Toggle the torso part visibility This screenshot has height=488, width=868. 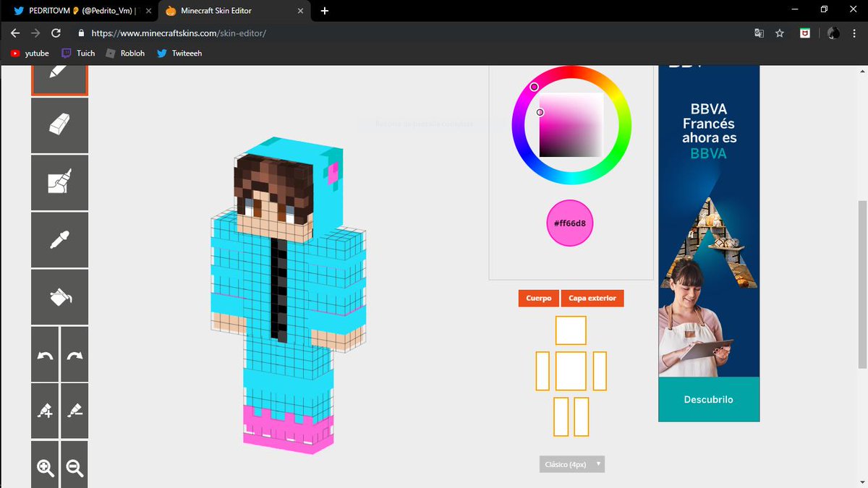point(571,371)
